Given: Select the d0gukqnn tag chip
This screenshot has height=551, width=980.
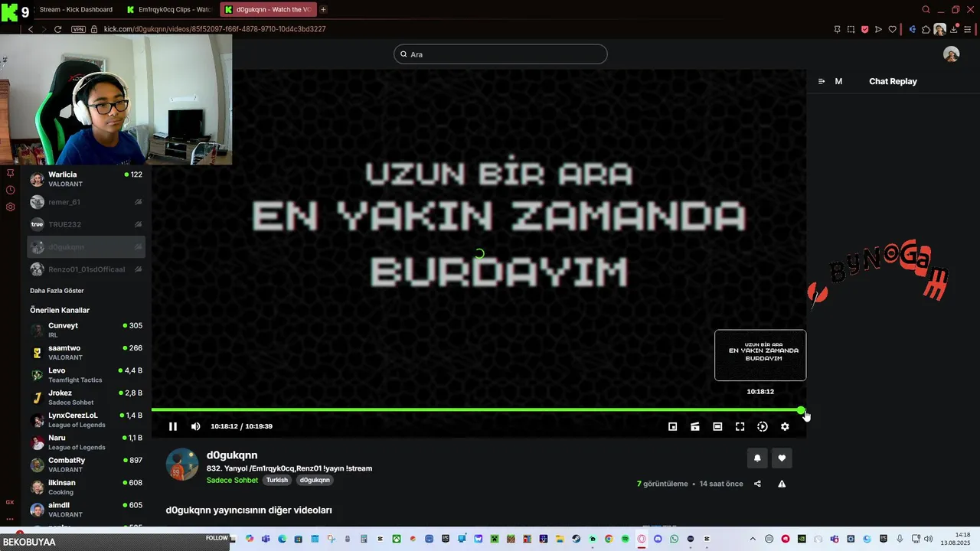Looking at the screenshot, I should [x=315, y=480].
